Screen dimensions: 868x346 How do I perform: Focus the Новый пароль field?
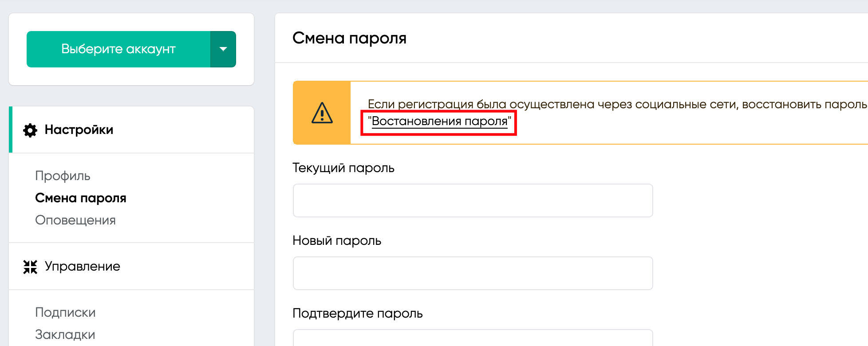click(473, 273)
